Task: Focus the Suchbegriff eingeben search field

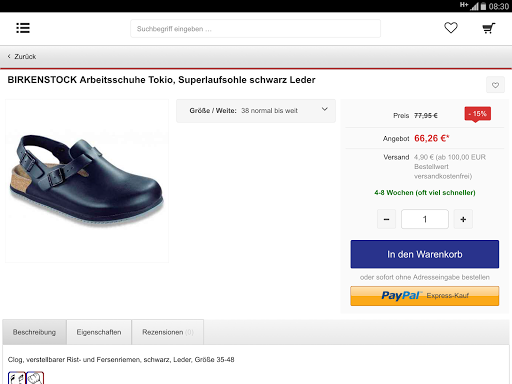Action: coord(255,29)
